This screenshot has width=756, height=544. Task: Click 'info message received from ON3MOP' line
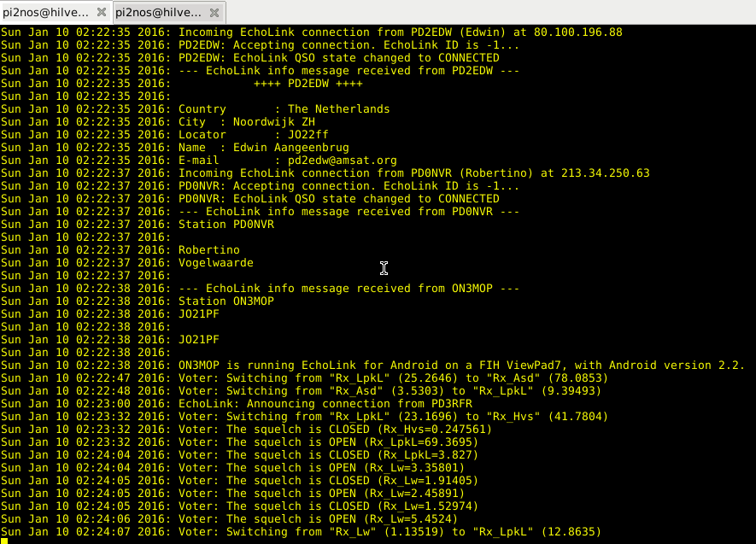click(349, 289)
